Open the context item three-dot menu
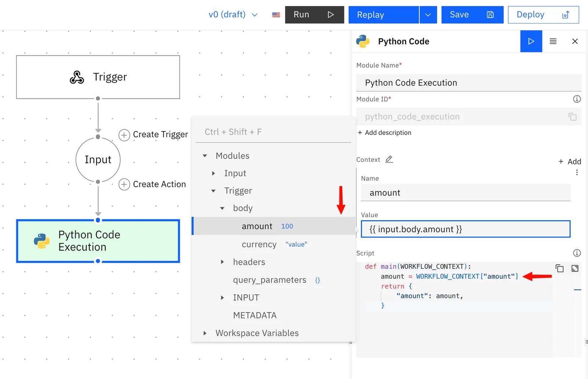 point(577,172)
